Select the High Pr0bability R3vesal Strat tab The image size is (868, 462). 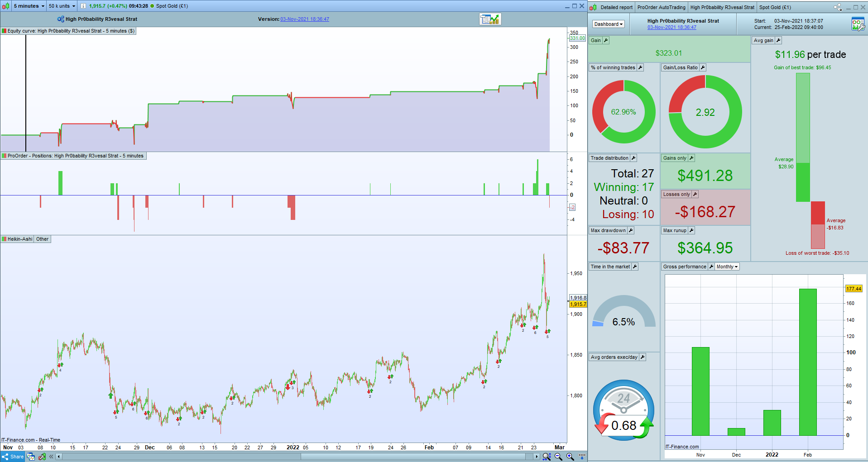(722, 7)
